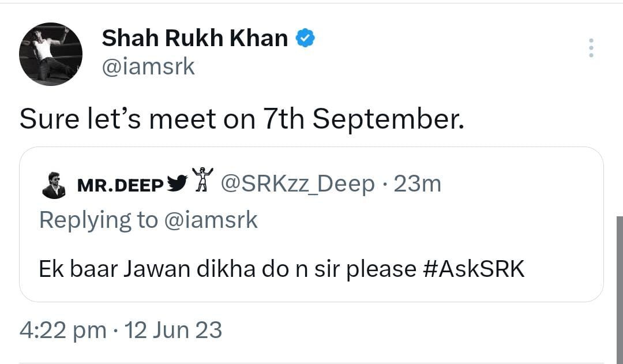The width and height of the screenshot is (623, 364).
Task: Click @iamsrk in the "Replying to" line
Action: click(211, 220)
